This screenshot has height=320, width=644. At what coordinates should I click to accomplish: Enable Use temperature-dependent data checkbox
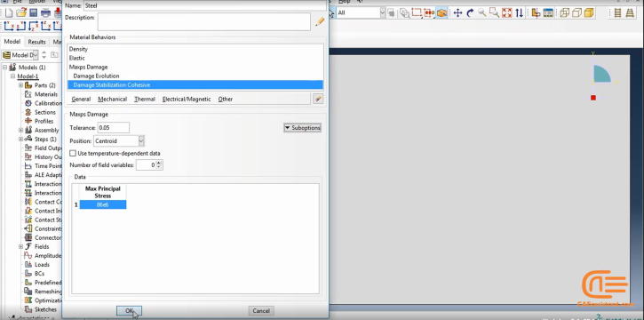tap(73, 153)
